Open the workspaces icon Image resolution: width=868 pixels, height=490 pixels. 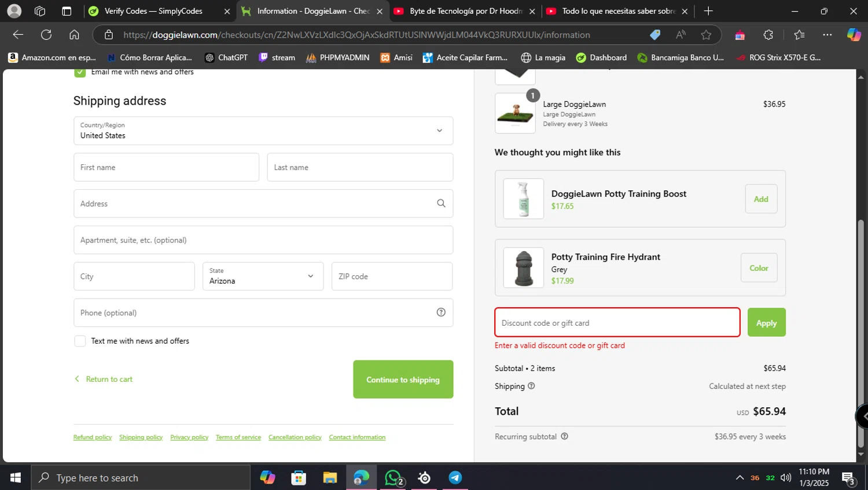[x=40, y=11]
